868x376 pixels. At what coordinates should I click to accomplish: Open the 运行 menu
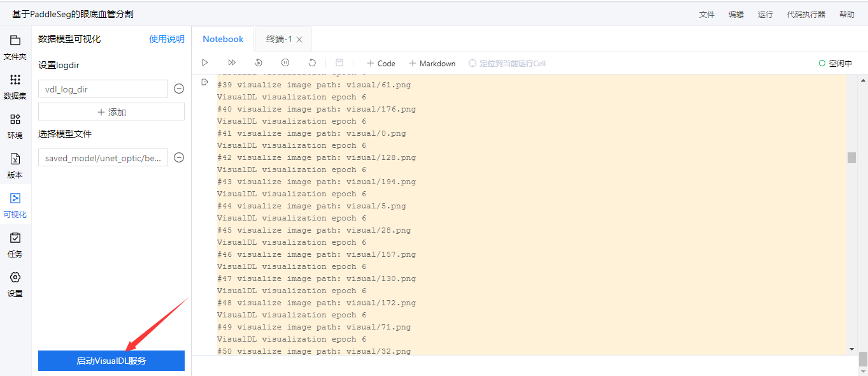765,14
